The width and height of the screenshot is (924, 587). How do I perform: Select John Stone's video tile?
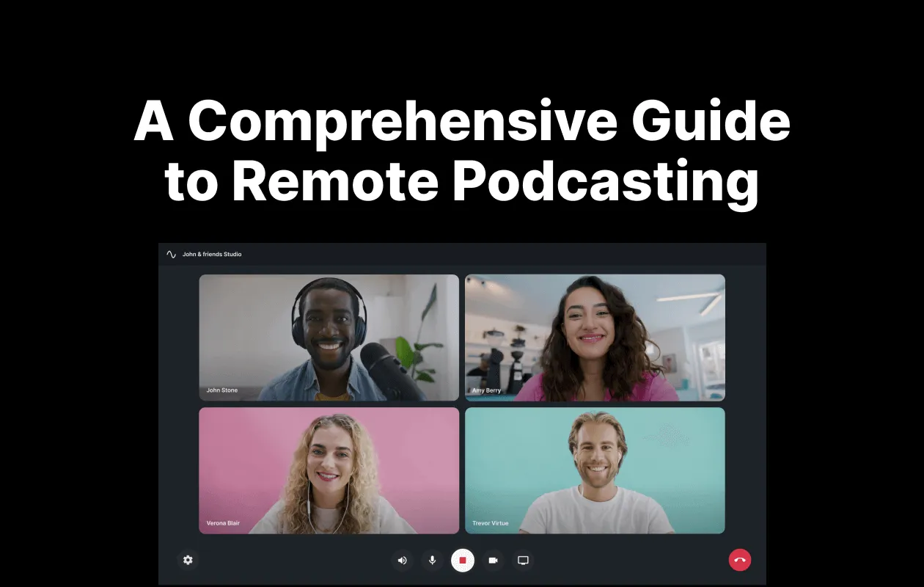329,338
